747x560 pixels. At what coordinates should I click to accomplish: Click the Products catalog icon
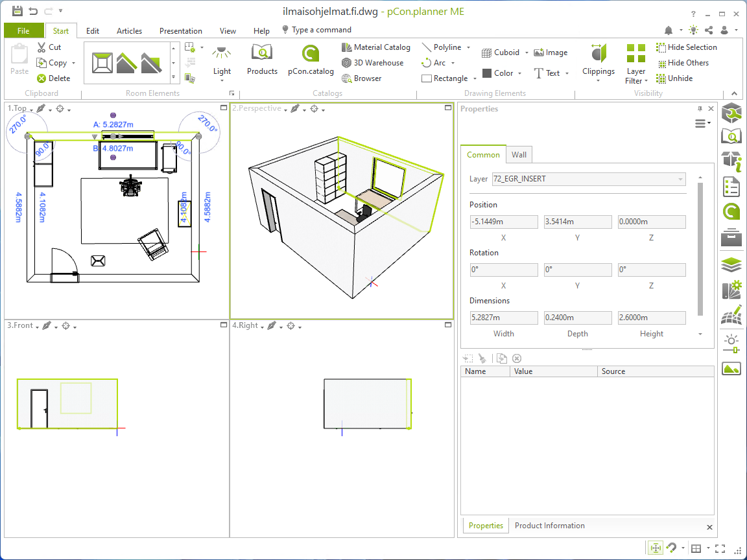tap(262, 60)
